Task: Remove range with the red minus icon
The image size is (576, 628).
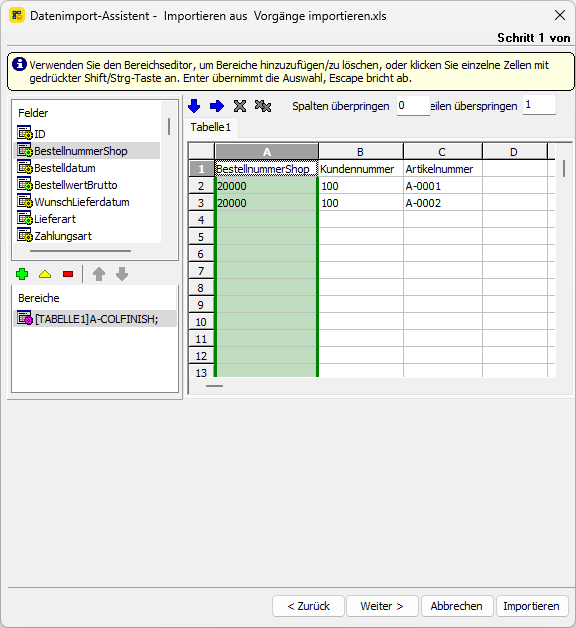Action: click(x=68, y=274)
